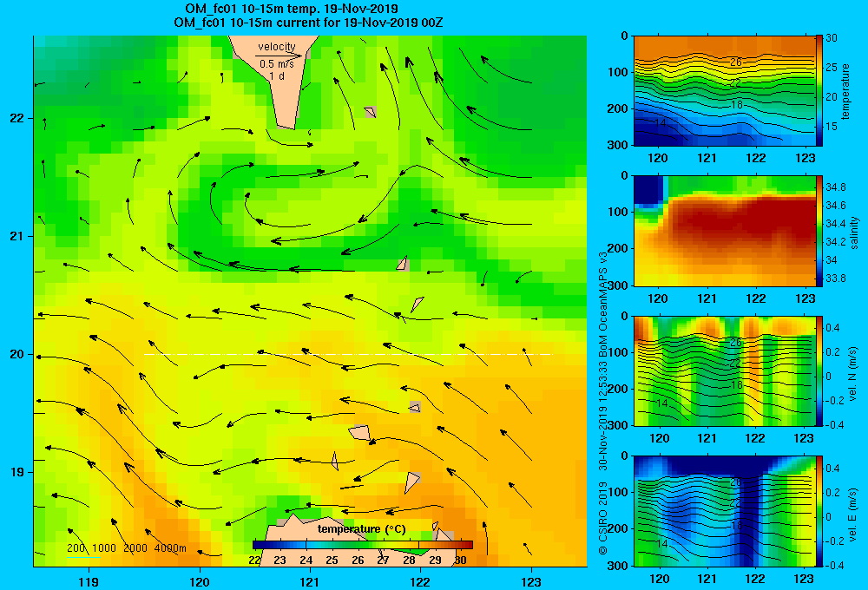868x590 pixels.
Task: Click the vertical 'vel. E' colorbar
Action: [819, 511]
